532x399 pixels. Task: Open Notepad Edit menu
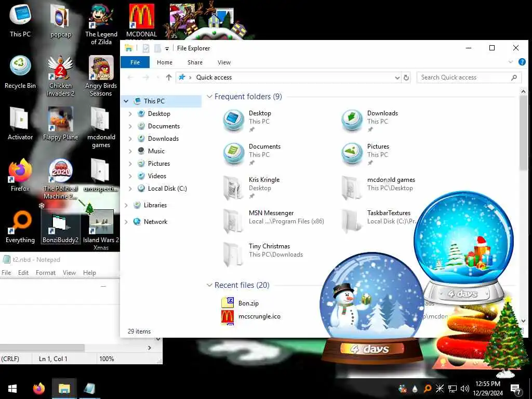[23, 273]
